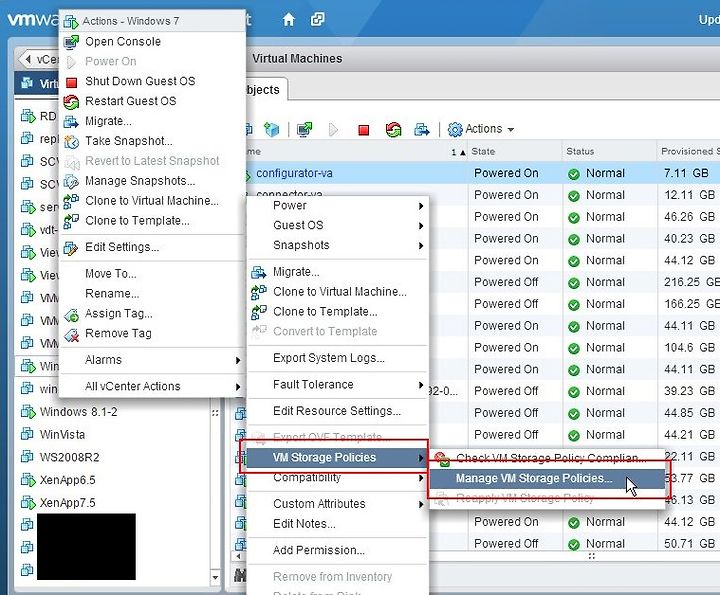Expand the Snapshots submenu
The image size is (720, 595).
point(338,245)
